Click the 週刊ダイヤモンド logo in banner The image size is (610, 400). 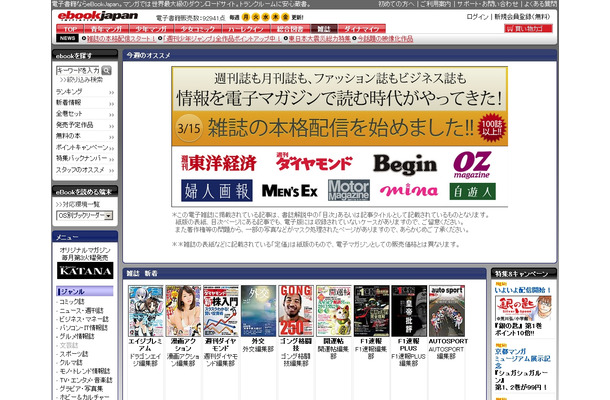point(314,162)
